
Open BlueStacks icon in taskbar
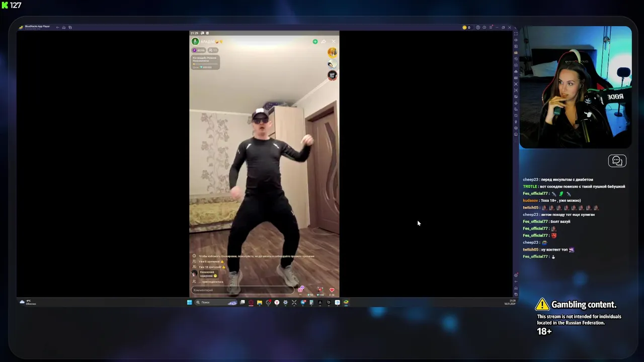(x=346, y=302)
